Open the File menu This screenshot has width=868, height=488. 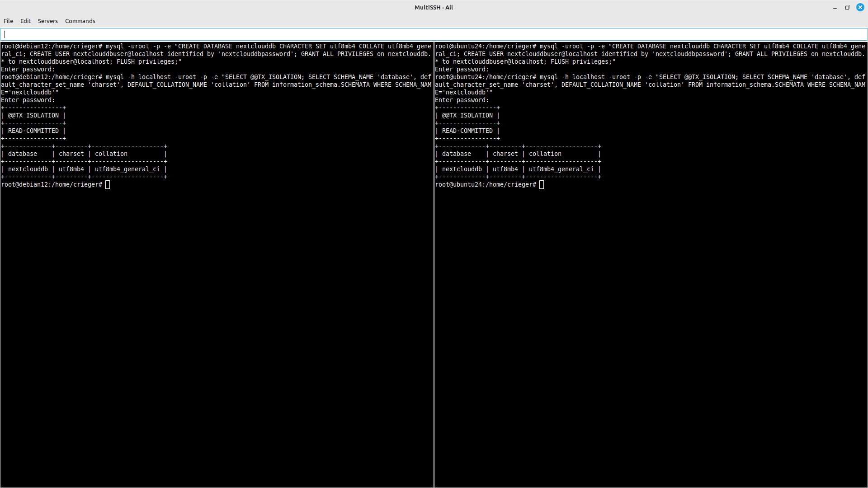(8, 21)
